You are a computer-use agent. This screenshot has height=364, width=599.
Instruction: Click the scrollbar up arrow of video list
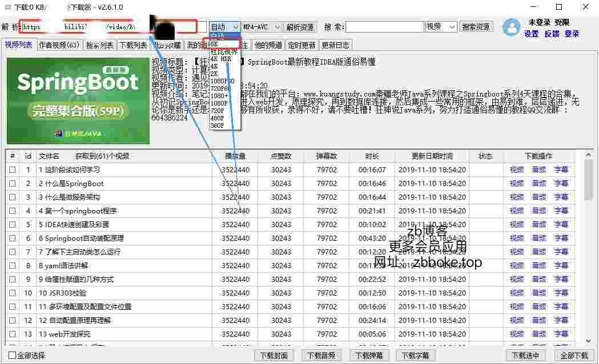588,155
